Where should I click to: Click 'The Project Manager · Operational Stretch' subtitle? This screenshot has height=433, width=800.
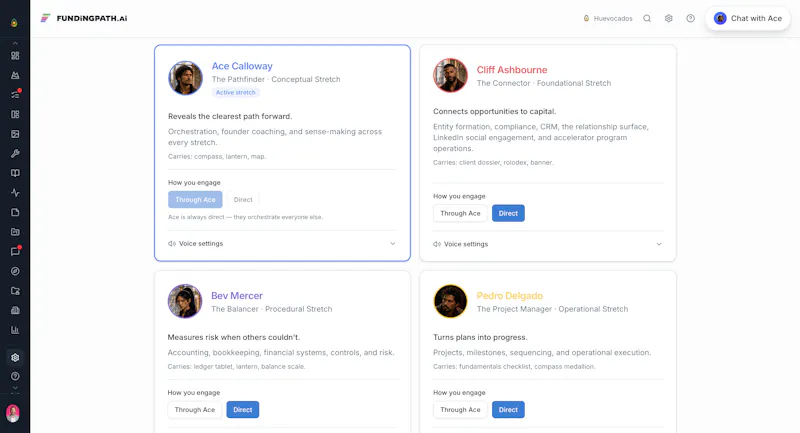552,309
